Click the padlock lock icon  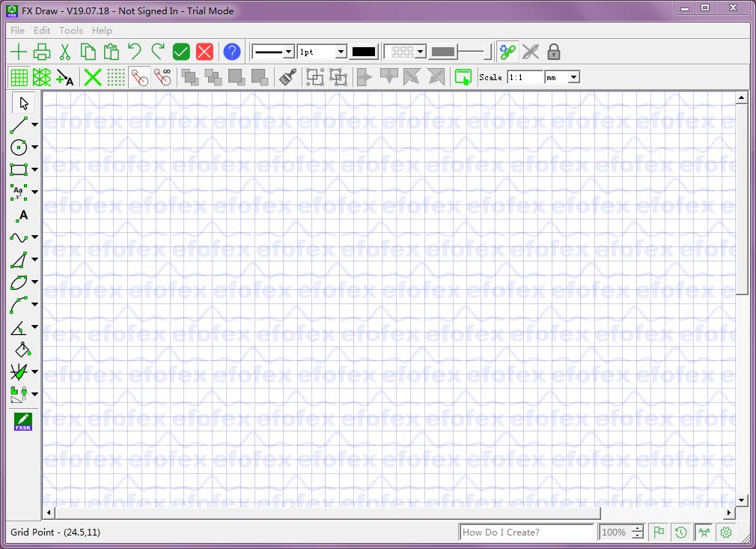554,52
